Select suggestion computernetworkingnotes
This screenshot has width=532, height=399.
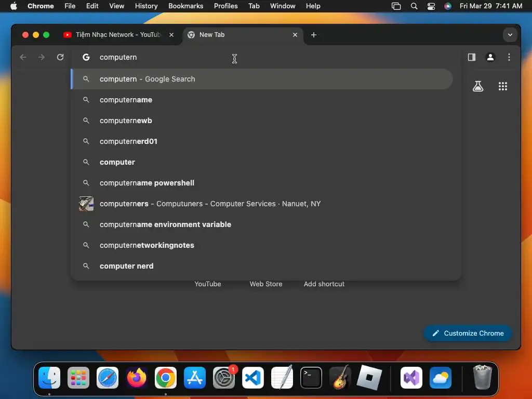262,245
